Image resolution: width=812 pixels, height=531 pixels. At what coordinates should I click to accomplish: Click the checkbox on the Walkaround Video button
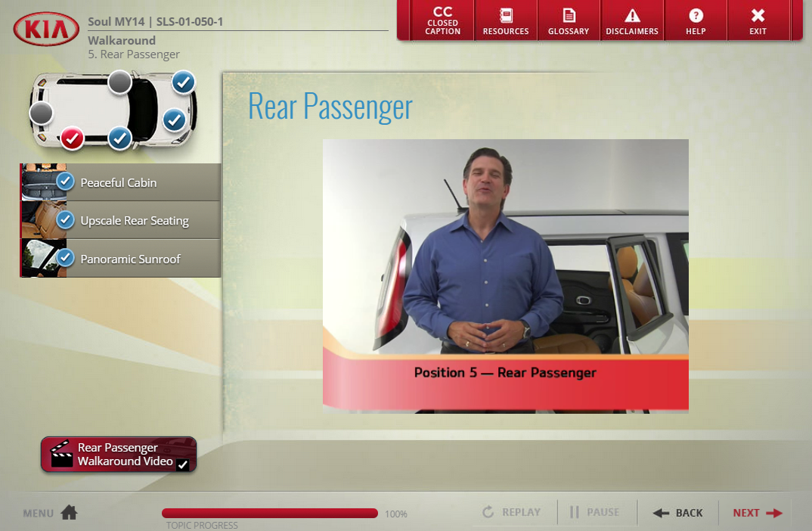[182, 464]
